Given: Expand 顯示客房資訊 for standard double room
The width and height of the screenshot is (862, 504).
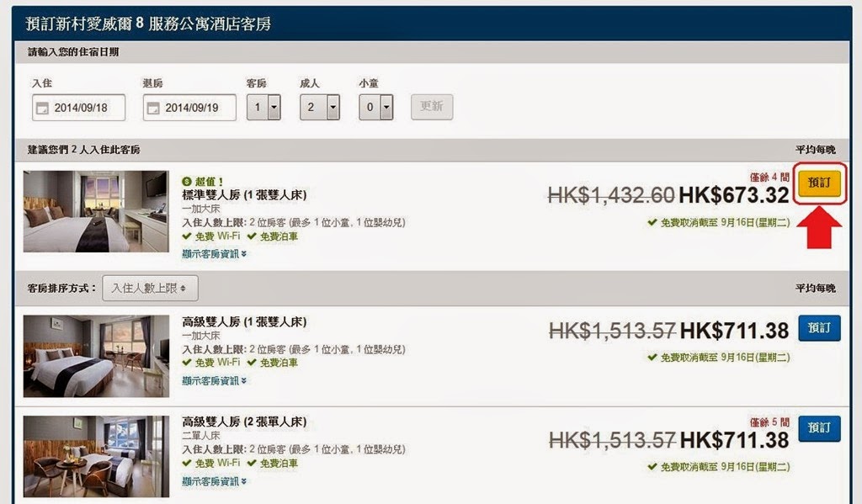Looking at the screenshot, I should pyautogui.click(x=214, y=254).
